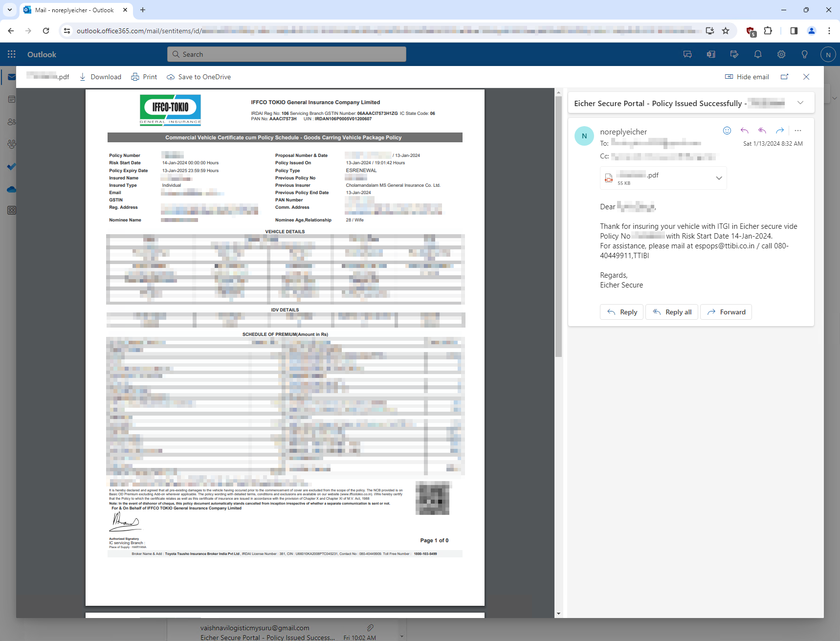Click sender name noreplyeicher

tap(623, 132)
